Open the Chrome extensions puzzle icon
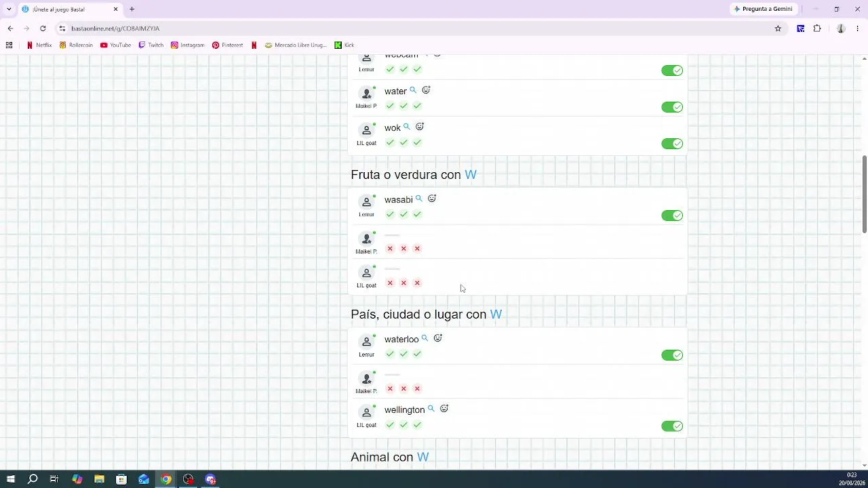Image resolution: width=868 pixels, height=488 pixels. [817, 28]
